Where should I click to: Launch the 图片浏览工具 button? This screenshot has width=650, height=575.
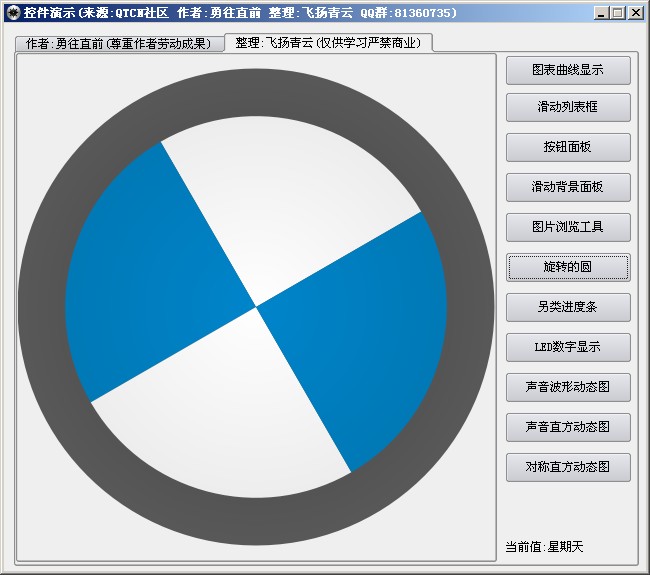click(568, 227)
